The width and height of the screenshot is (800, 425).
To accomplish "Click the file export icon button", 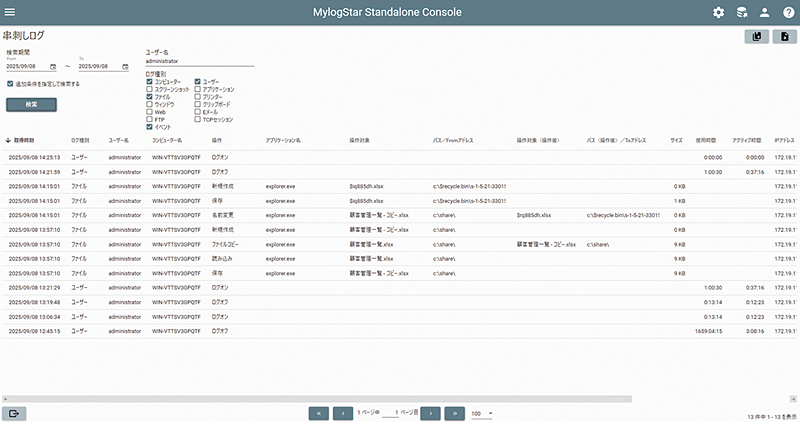I will [x=785, y=37].
